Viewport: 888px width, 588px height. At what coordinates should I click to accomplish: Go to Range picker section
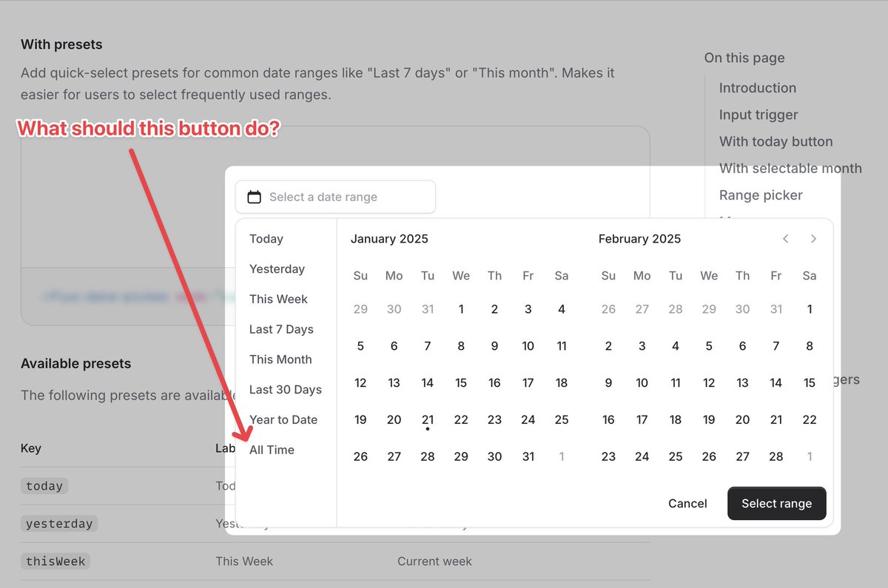[761, 195]
